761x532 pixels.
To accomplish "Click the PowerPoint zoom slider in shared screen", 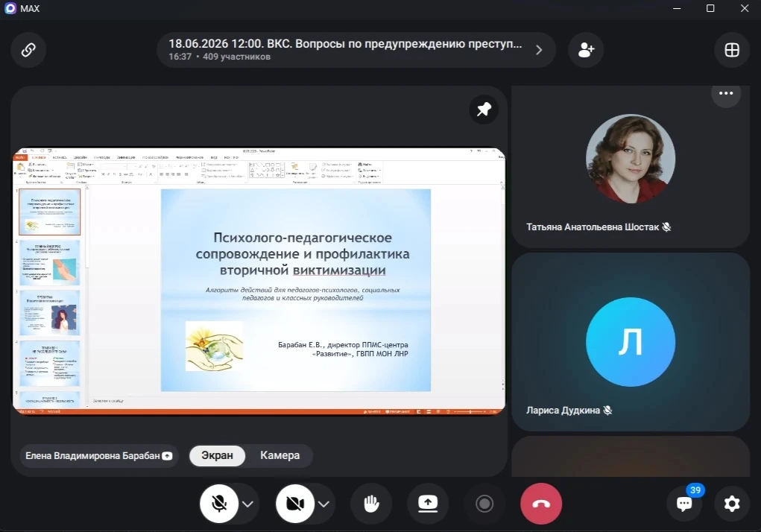I will [470, 412].
